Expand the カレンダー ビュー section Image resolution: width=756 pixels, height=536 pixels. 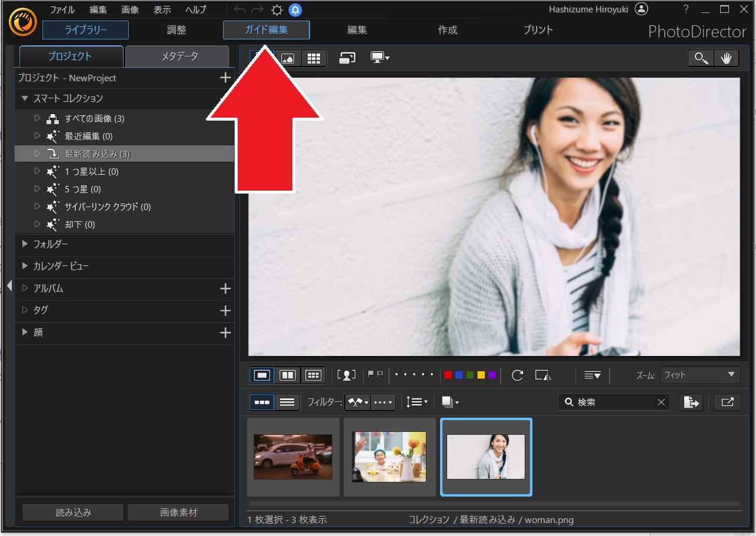click(x=25, y=266)
